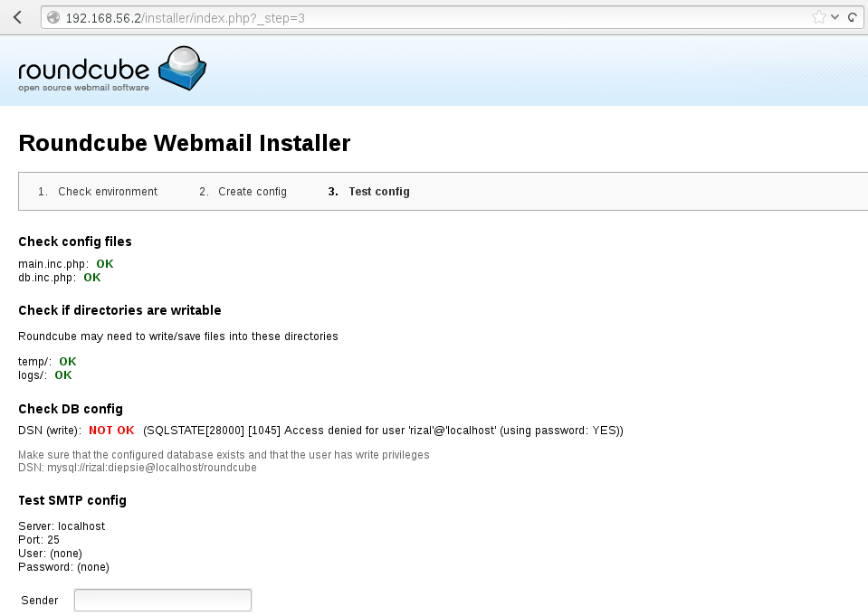Image resolution: width=868 pixels, height=616 pixels.
Task: Click the roundcube wordmark text in header
Action: tap(83, 71)
